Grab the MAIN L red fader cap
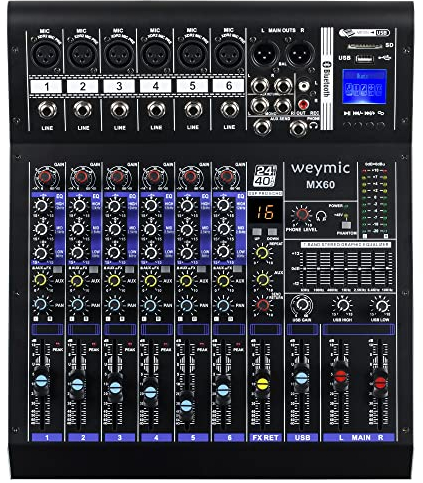This screenshot has width=423, height=483. [341, 377]
